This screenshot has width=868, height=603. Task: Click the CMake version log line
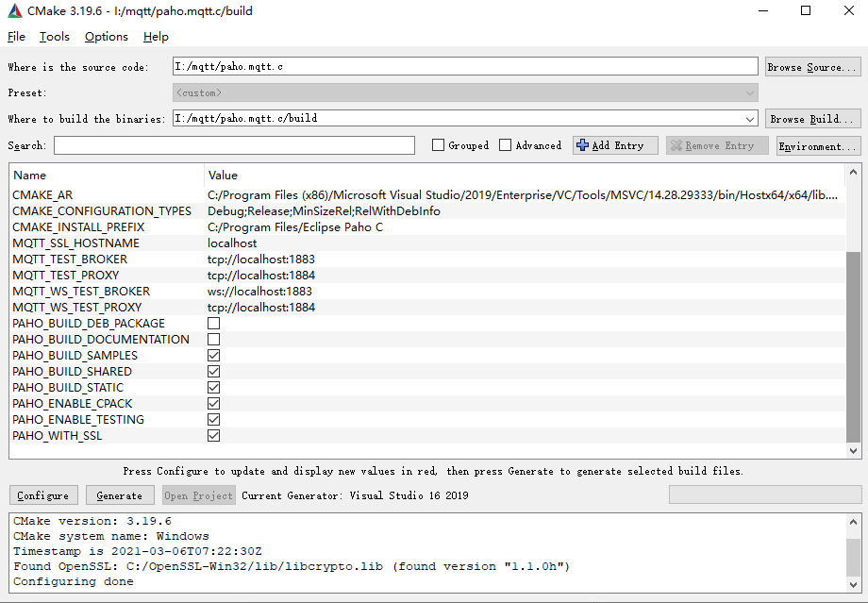point(92,521)
